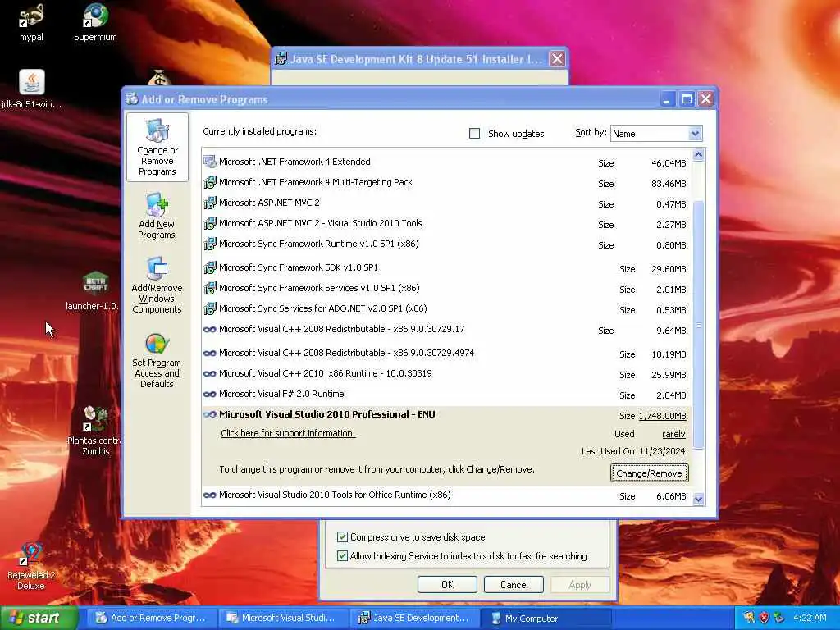Click icon of Microsoft .NET Framework 4 Extended
Screen dimensions: 840x630
[209, 162]
